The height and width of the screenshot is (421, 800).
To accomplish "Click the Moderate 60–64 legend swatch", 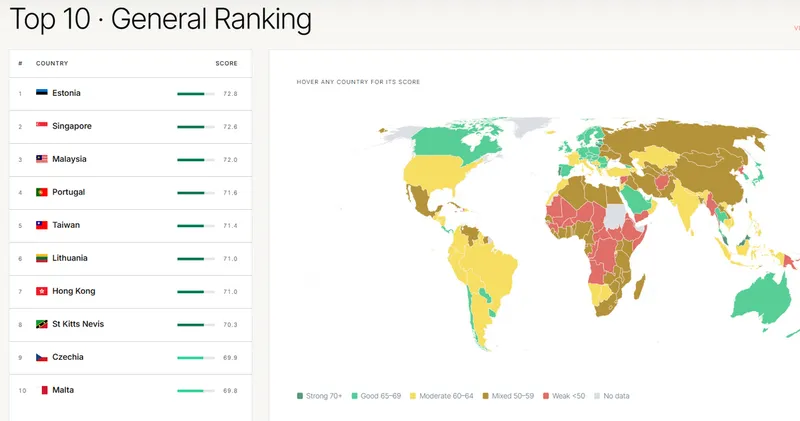I will pos(413,395).
